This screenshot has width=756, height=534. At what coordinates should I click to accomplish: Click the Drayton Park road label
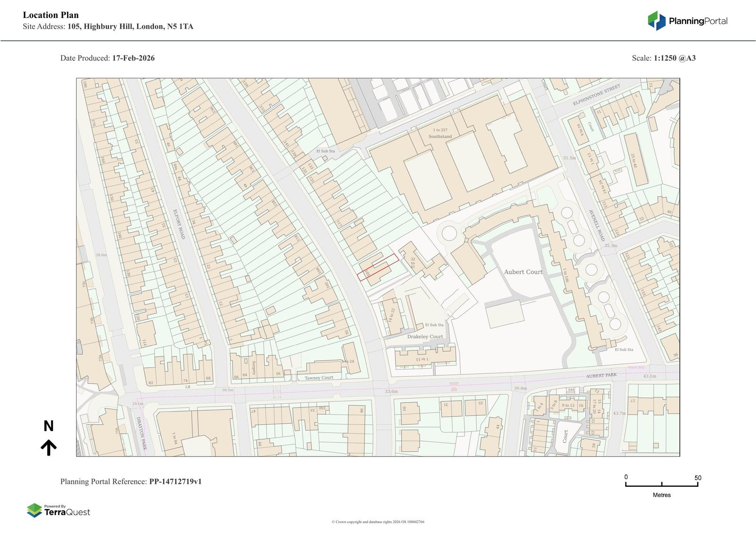(x=140, y=432)
